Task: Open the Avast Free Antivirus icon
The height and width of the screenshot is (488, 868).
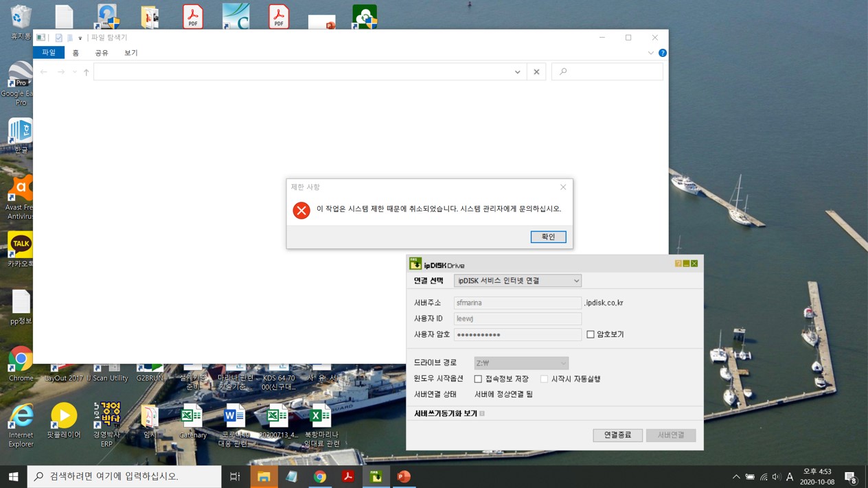Action: tap(19, 198)
